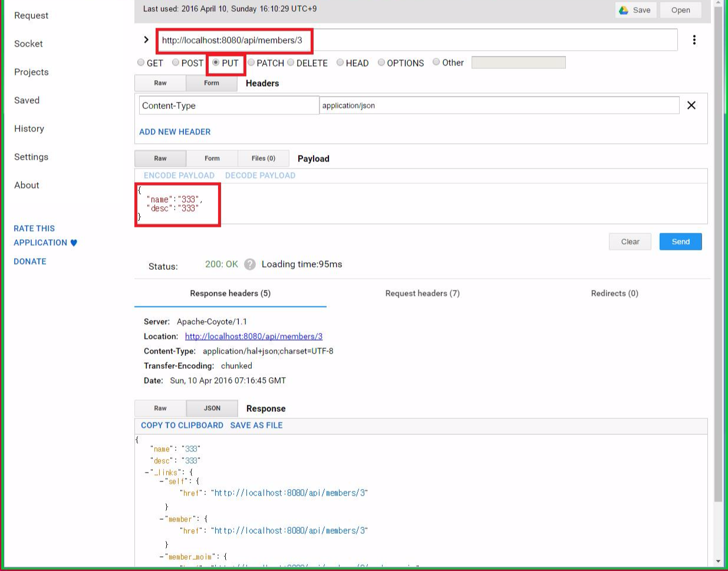Select the PUT method radio button
This screenshot has height=571, width=728.
(216, 62)
